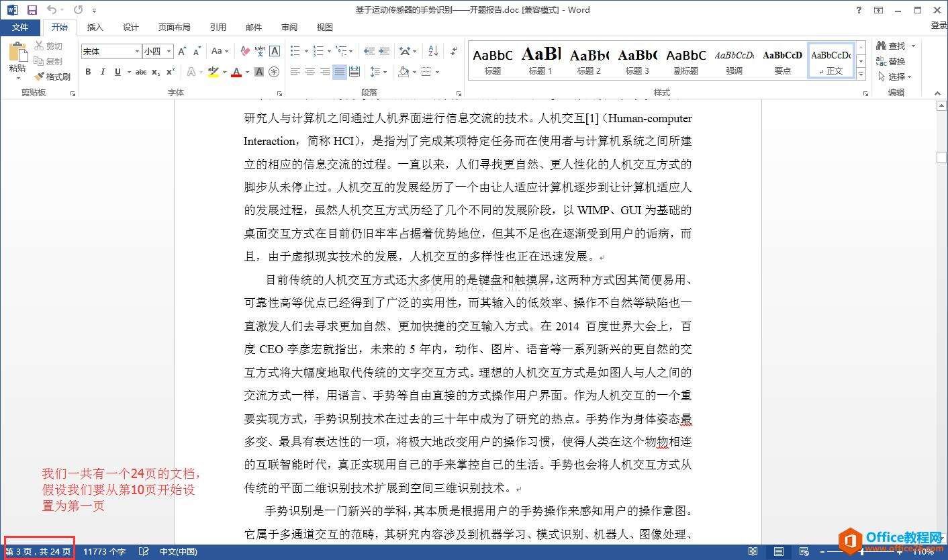Click the Sort (A-Z) icon
948x560 pixels.
433,51
